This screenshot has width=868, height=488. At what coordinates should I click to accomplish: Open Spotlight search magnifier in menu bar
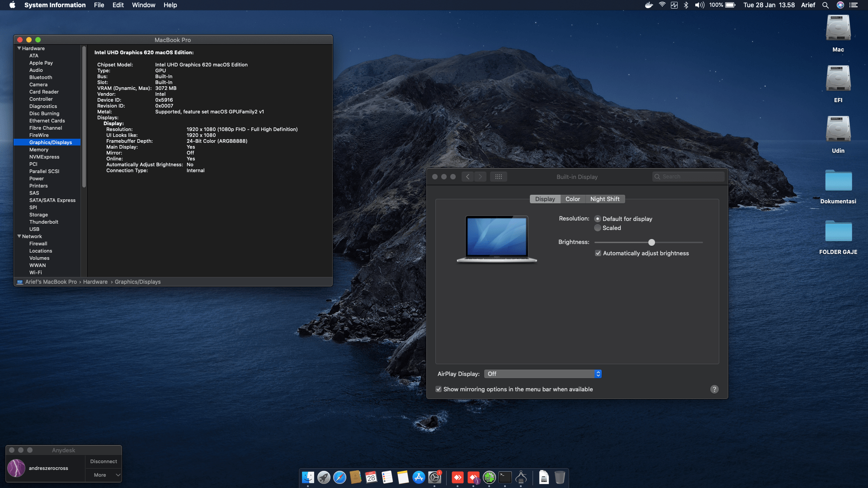826,5
